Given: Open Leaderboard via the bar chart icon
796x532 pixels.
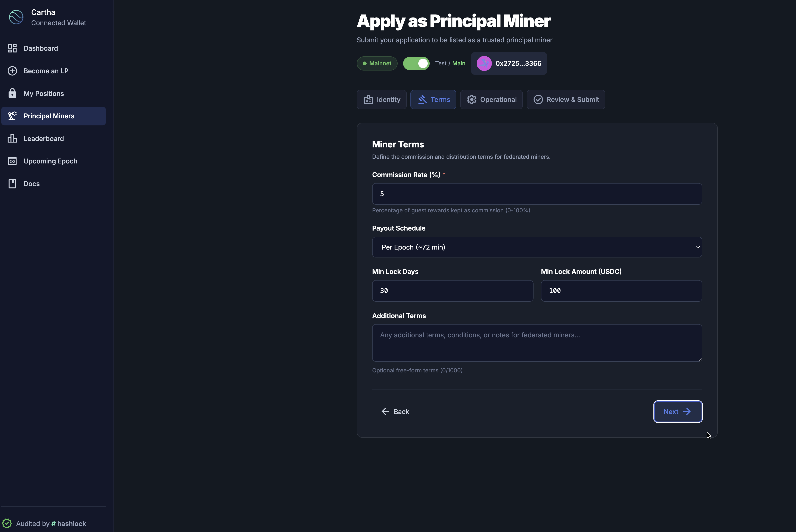Looking at the screenshot, I should (x=13, y=138).
